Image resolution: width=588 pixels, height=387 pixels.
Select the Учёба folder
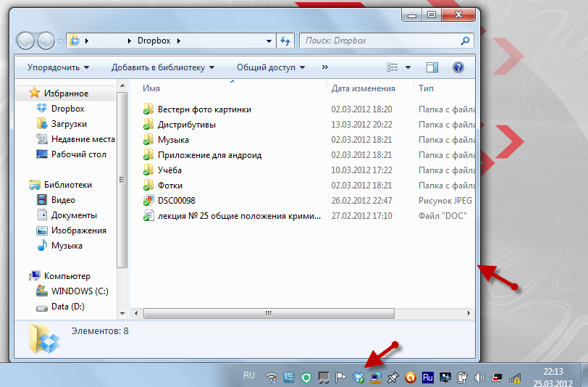[x=169, y=170]
